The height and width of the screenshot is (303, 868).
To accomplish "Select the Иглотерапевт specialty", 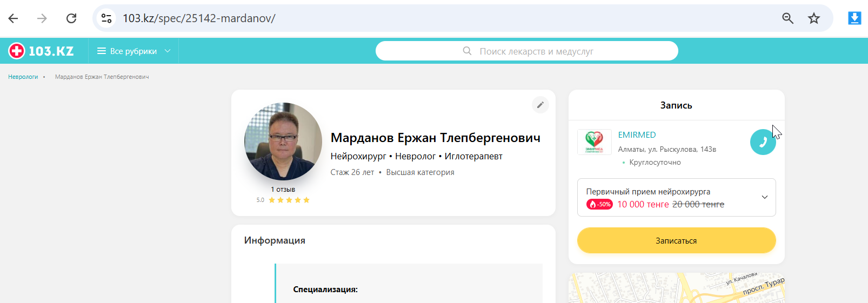I will pos(473,156).
